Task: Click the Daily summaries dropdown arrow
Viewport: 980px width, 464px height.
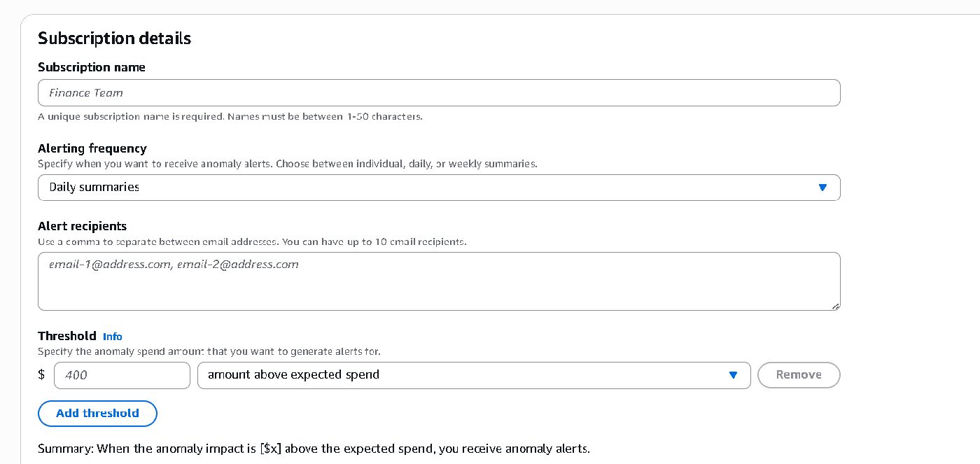Action: (x=822, y=188)
